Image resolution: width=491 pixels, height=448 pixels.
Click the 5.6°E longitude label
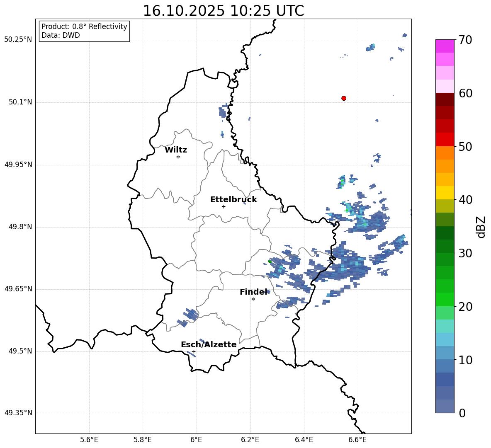pyautogui.click(x=89, y=440)
